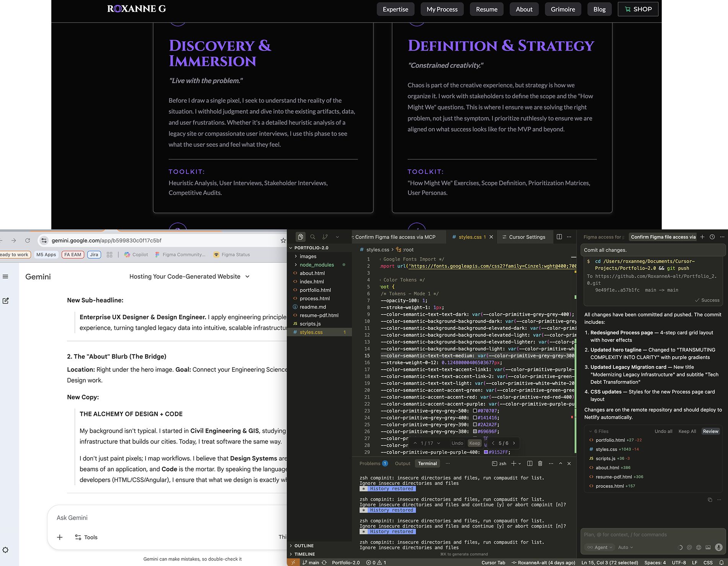Click the split editor icon
The width and height of the screenshot is (728, 566).
point(559,237)
